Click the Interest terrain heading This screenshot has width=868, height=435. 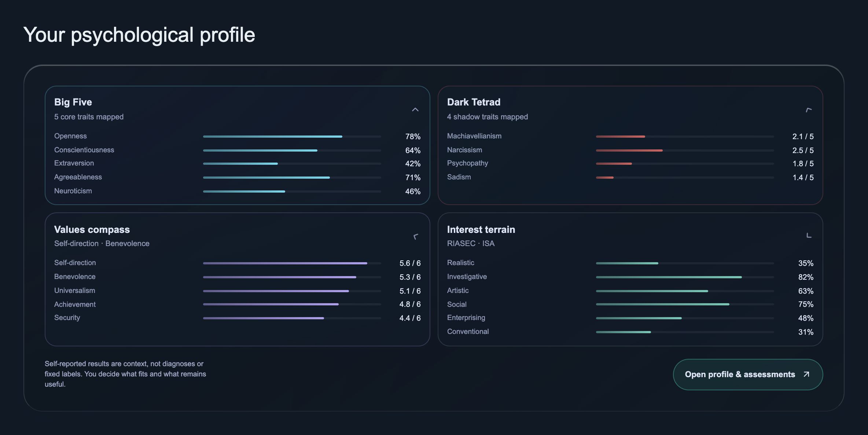(481, 230)
